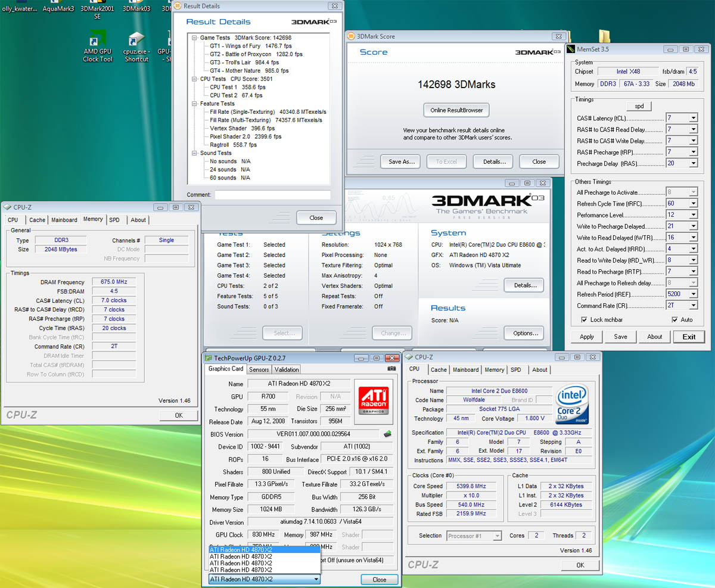
Task: Click the ATI Radeon logo in GPU-Z
Action: tap(374, 399)
